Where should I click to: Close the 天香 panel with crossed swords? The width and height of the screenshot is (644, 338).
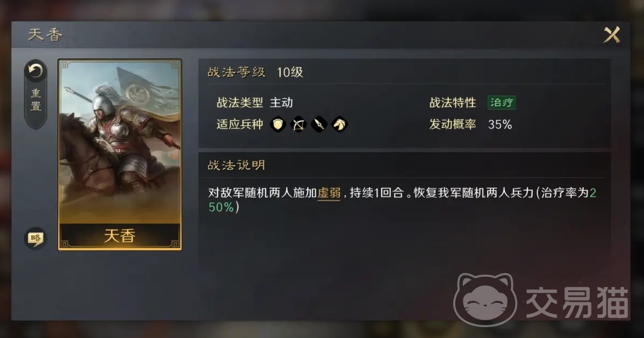[x=611, y=35]
